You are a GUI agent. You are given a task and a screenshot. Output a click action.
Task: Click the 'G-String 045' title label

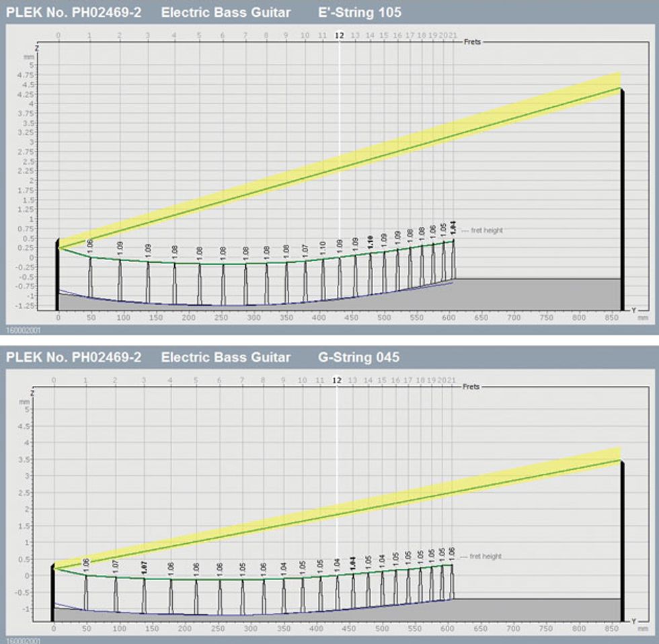tap(358, 357)
